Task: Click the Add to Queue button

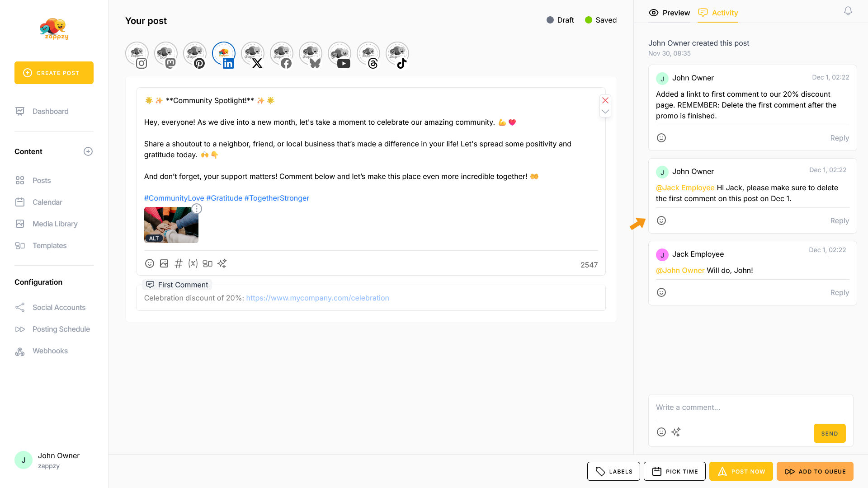Action: pyautogui.click(x=815, y=471)
